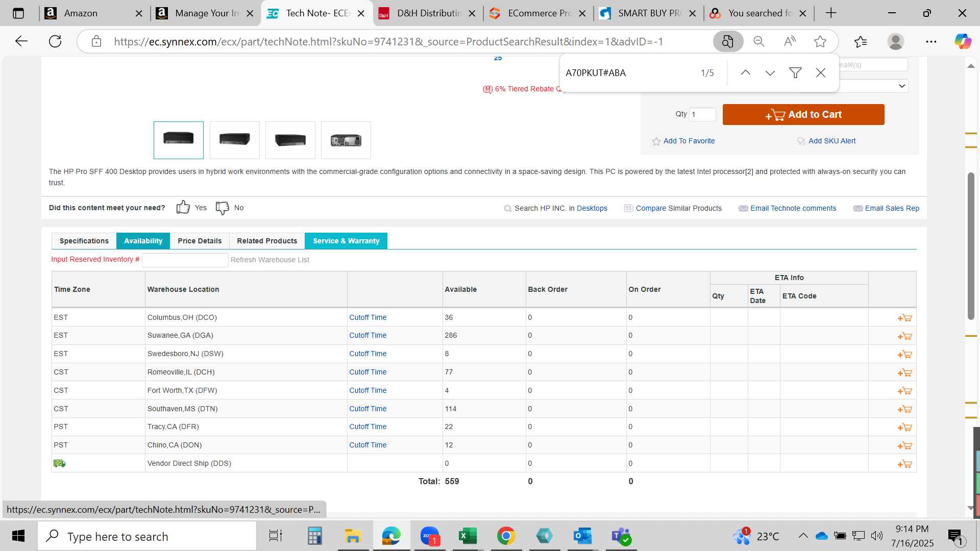Click the taskbar search box
The image size is (980, 551).
pos(147,536)
